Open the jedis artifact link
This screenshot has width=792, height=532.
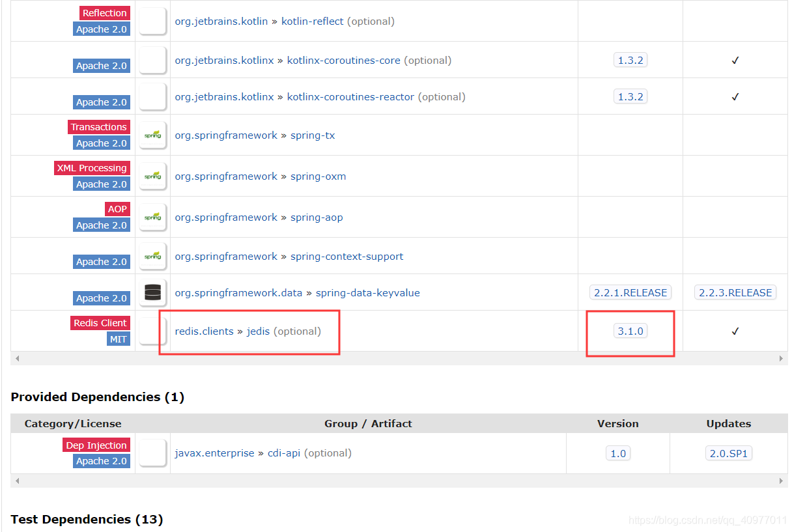point(258,331)
